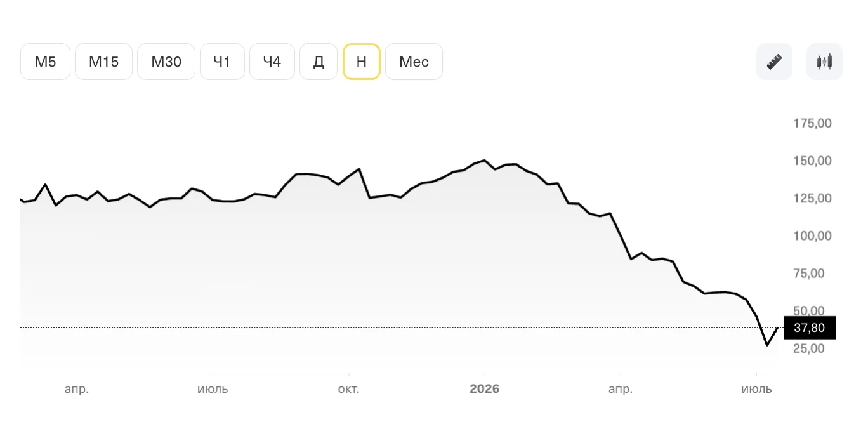Click the first июль axis label
Viewport: 868px width, 429px height.
tap(213, 389)
